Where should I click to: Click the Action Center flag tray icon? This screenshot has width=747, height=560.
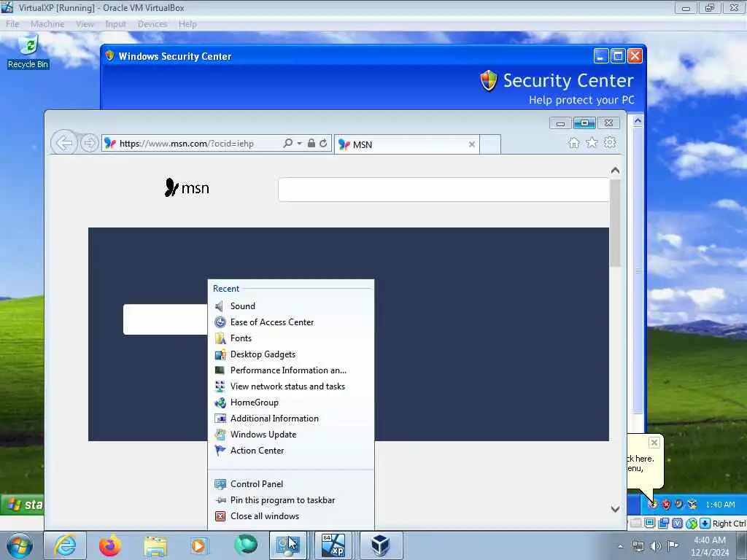tap(673, 545)
